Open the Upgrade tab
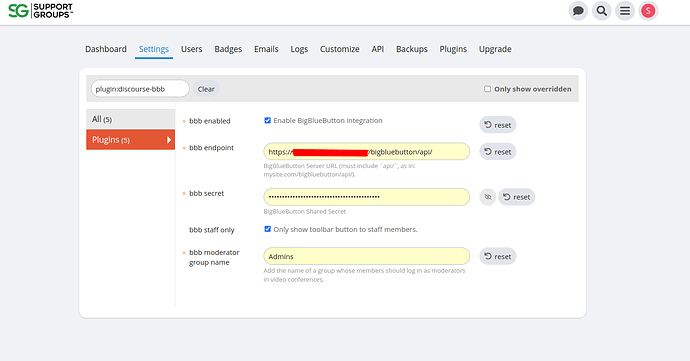This screenshot has height=361, width=690. (x=495, y=49)
